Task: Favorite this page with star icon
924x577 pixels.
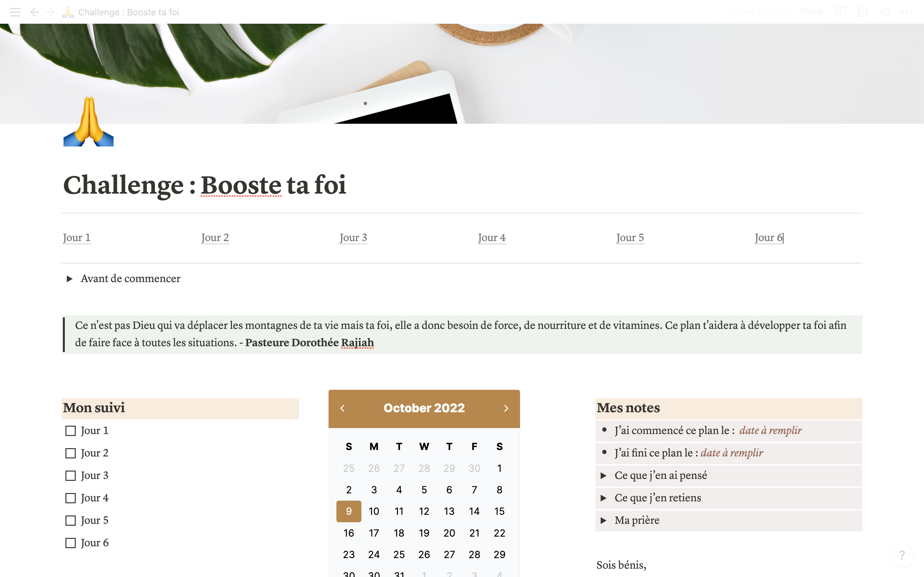Action: point(885,12)
